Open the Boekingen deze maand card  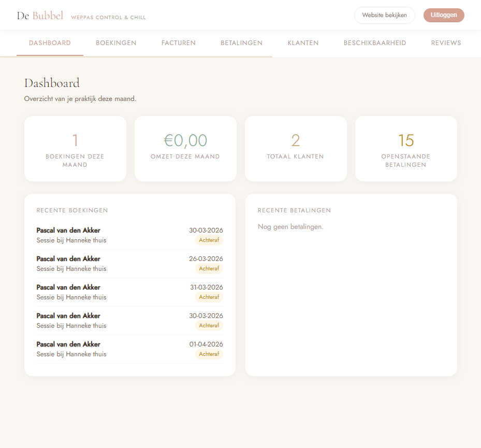(x=75, y=149)
